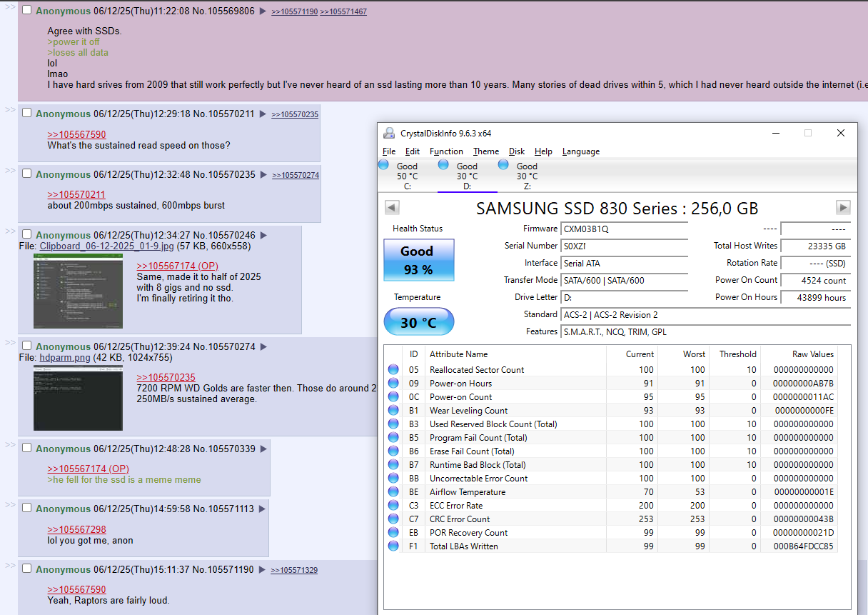Enable the checkbox for post No.105570274
The image size is (868, 615).
27,346
